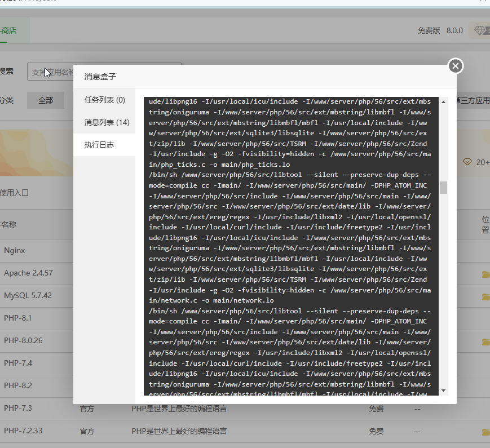The height and width of the screenshot is (448, 490).
Task: Click the PHP-8.0.26 entry
Action: pos(23,340)
